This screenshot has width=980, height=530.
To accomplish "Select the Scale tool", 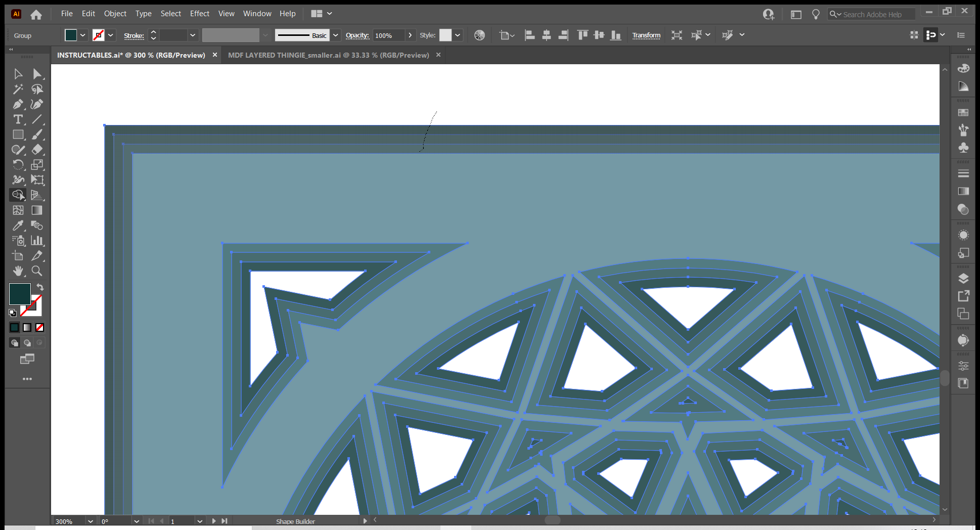I will 37,165.
